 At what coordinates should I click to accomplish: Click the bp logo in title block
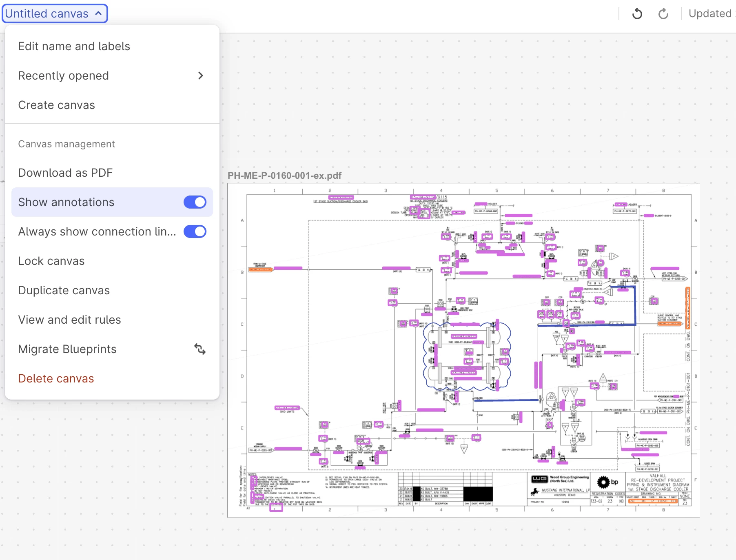[607, 482]
